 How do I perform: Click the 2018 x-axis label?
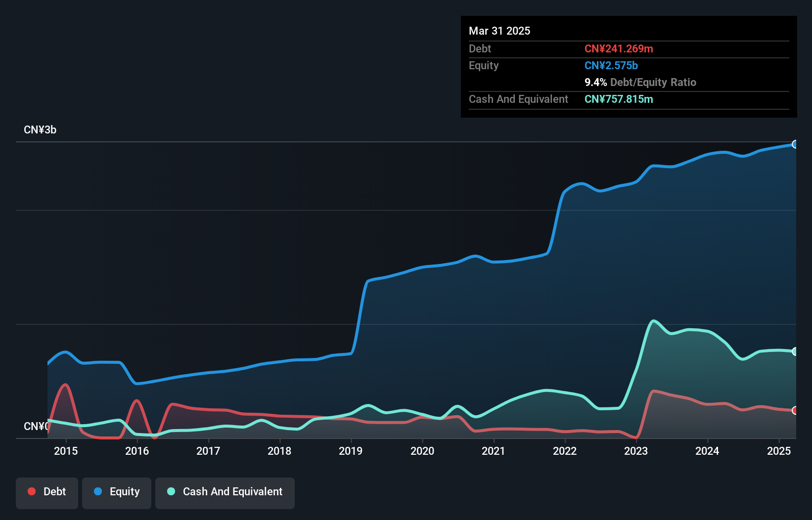click(279, 451)
